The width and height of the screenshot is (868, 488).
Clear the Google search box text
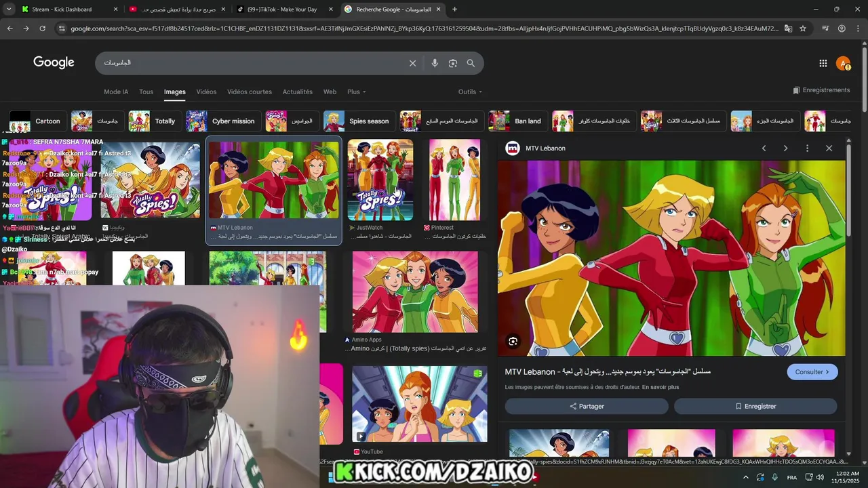pyautogui.click(x=412, y=63)
